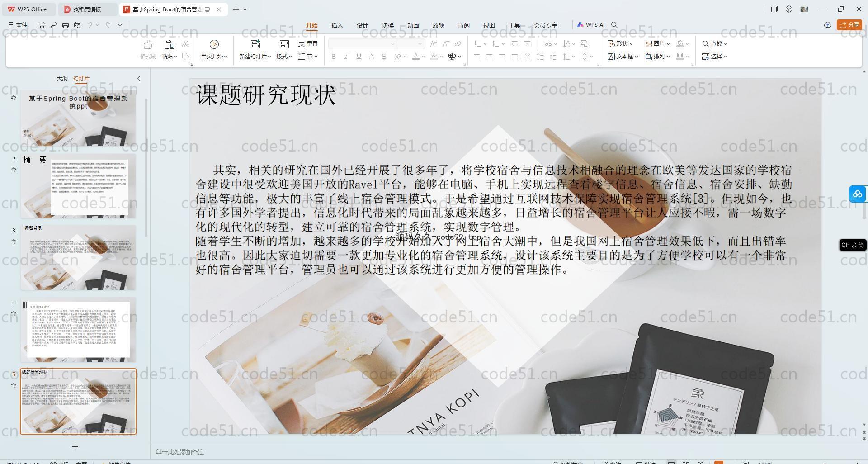Click the distributed alignment icon

pyautogui.click(x=527, y=57)
